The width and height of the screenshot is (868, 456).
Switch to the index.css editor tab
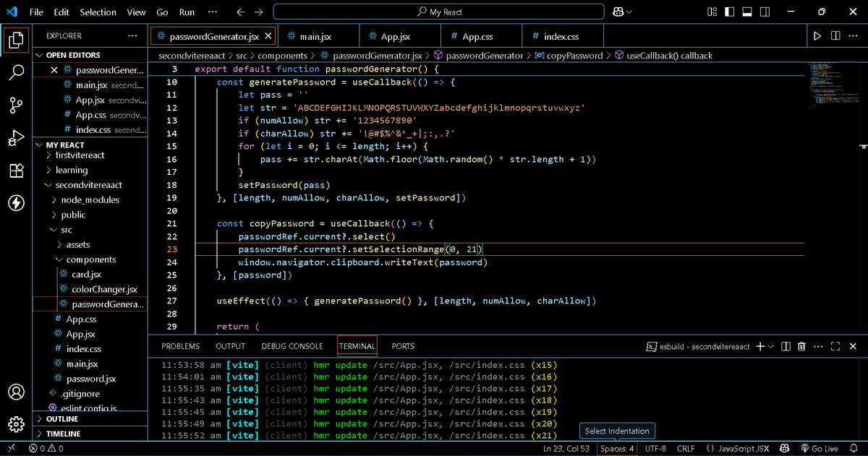pyautogui.click(x=563, y=36)
